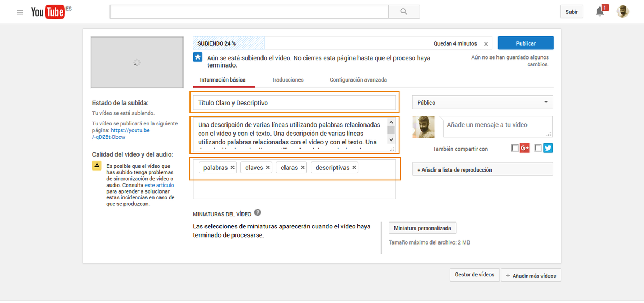Screen dimensions: 644x303
Task: Click Miniatura personalizada button
Action: [422, 228]
